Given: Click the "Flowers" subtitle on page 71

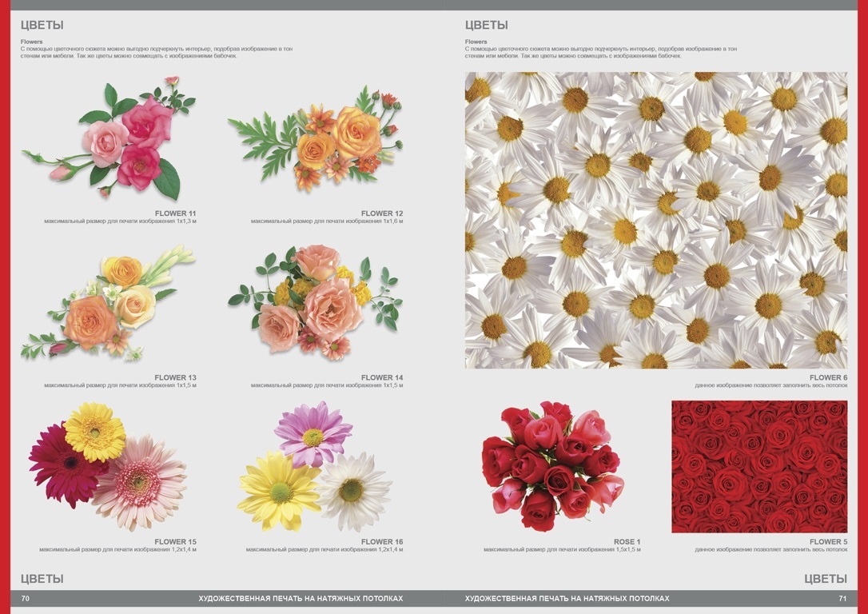Looking at the screenshot, I should (476, 42).
